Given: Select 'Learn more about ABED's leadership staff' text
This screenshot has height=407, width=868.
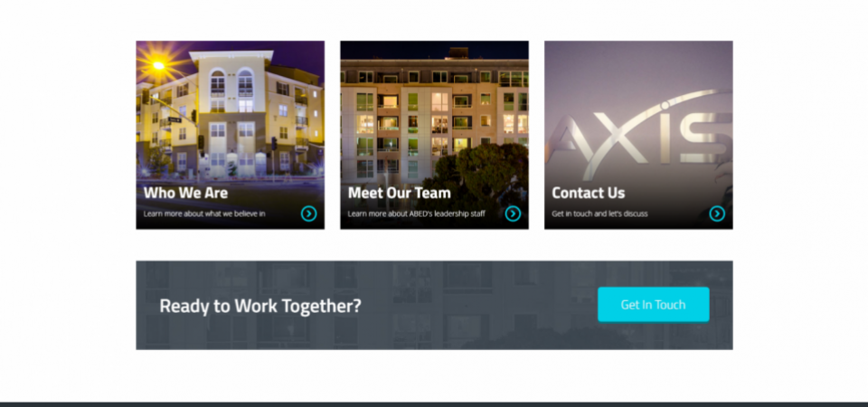Looking at the screenshot, I should (x=416, y=213).
